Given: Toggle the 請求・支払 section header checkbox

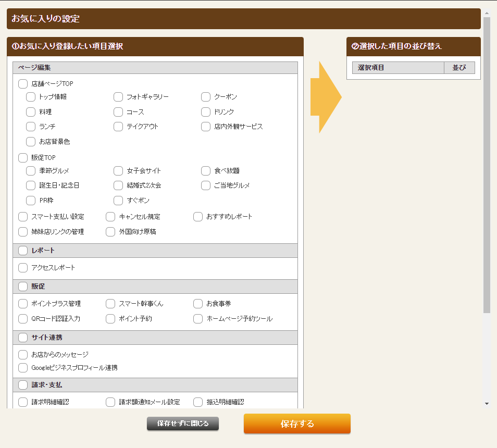Looking at the screenshot, I should coord(23,384).
